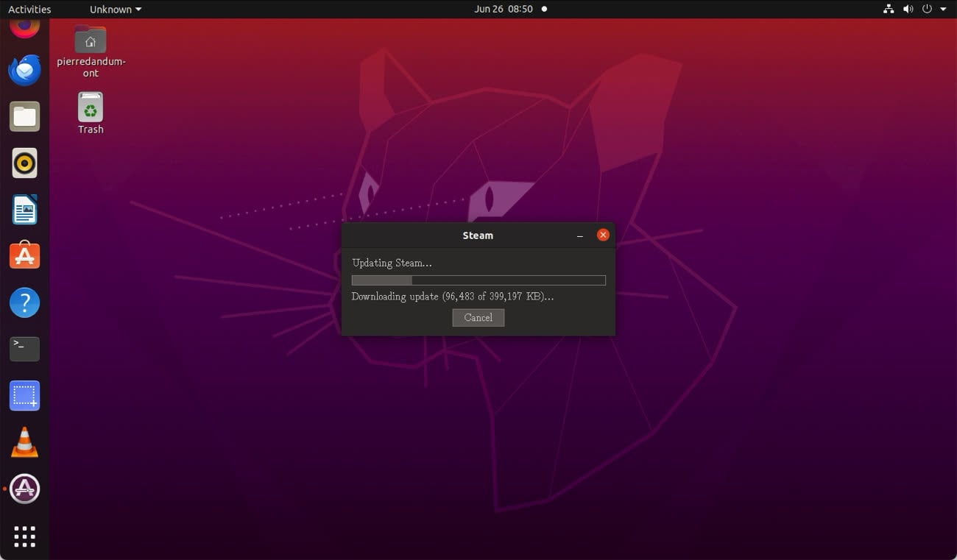Click the network status icon

(889, 10)
